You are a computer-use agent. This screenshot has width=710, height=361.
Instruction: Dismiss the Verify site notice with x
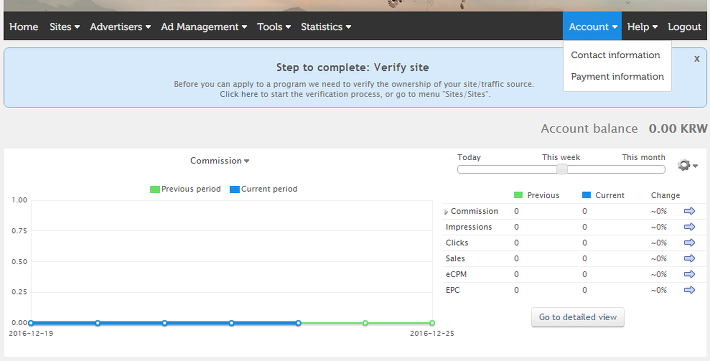(x=697, y=59)
